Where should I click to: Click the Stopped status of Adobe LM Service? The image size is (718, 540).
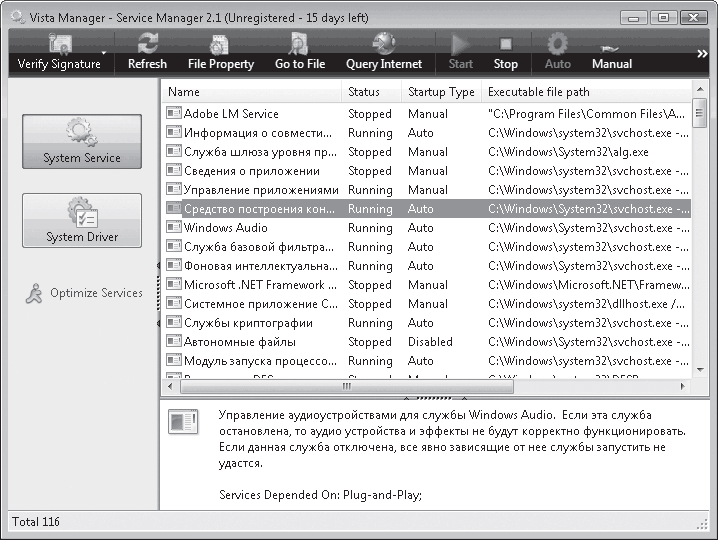click(x=370, y=114)
